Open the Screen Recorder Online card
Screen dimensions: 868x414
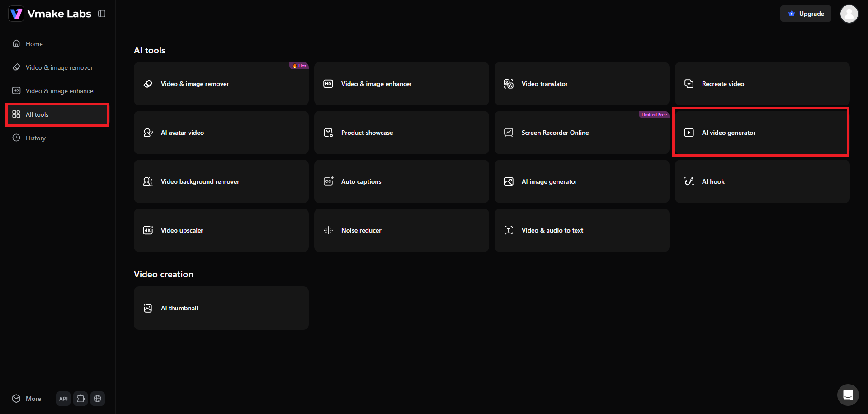pos(582,133)
